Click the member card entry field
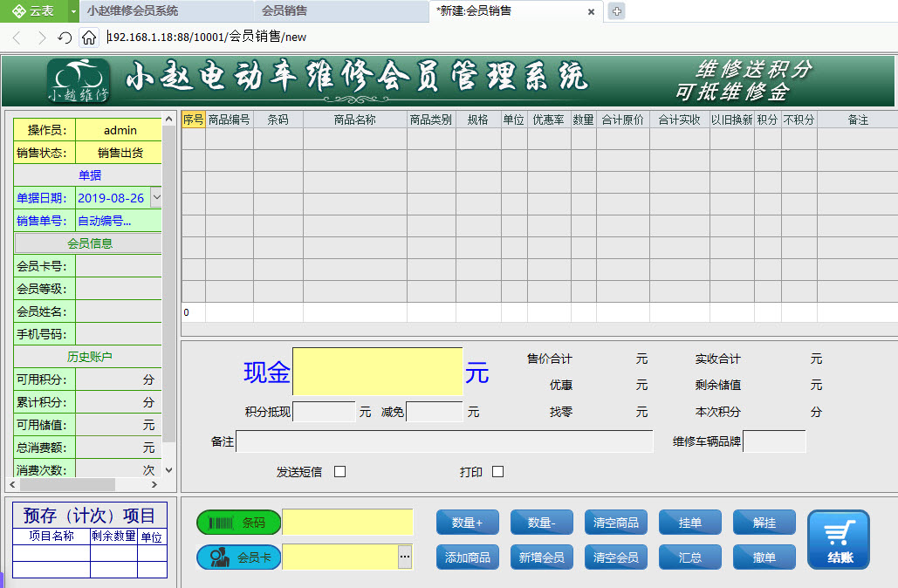The image size is (898, 588). pyautogui.click(x=340, y=557)
